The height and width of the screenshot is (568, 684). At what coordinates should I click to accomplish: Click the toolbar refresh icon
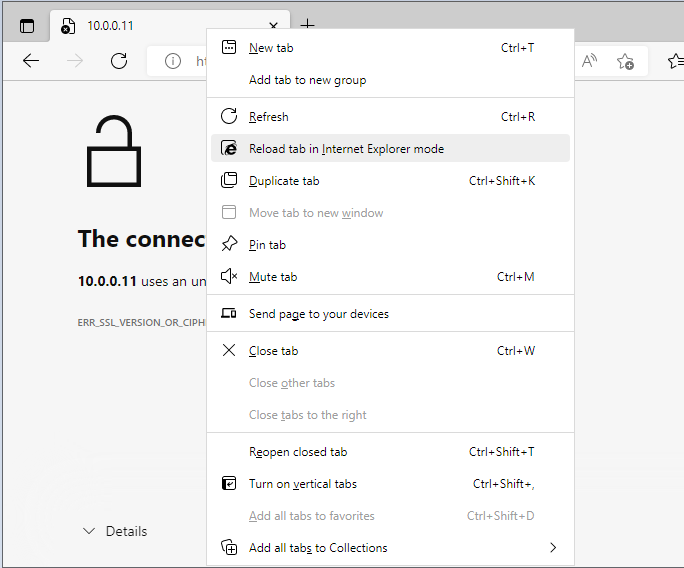click(x=119, y=61)
